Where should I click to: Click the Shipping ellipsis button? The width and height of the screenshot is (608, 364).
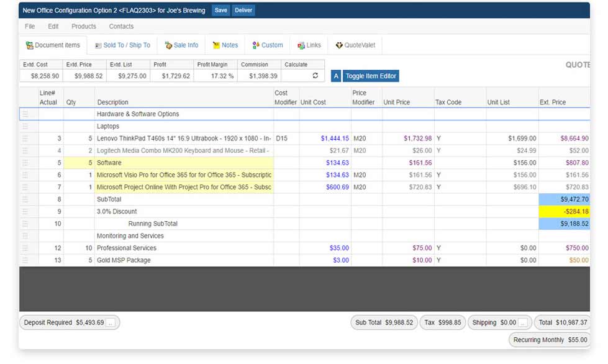tap(523, 323)
